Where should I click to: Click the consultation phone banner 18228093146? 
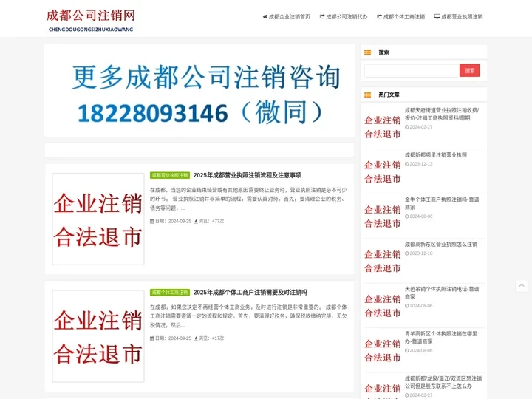(x=199, y=91)
